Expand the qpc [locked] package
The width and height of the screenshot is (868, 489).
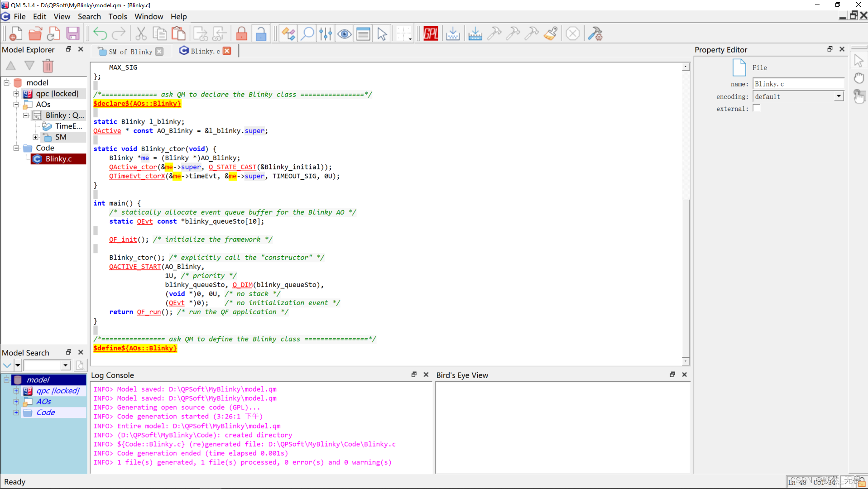pyautogui.click(x=16, y=94)
